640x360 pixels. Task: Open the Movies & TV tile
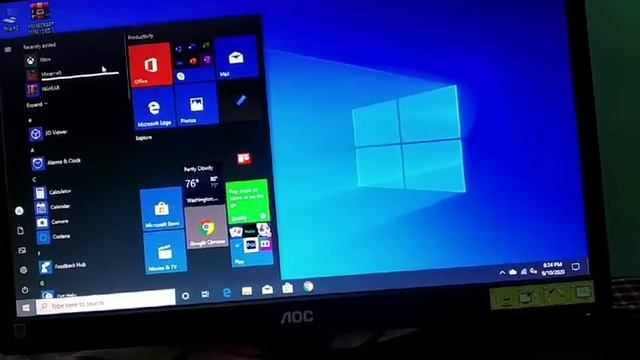coord(165,253)
